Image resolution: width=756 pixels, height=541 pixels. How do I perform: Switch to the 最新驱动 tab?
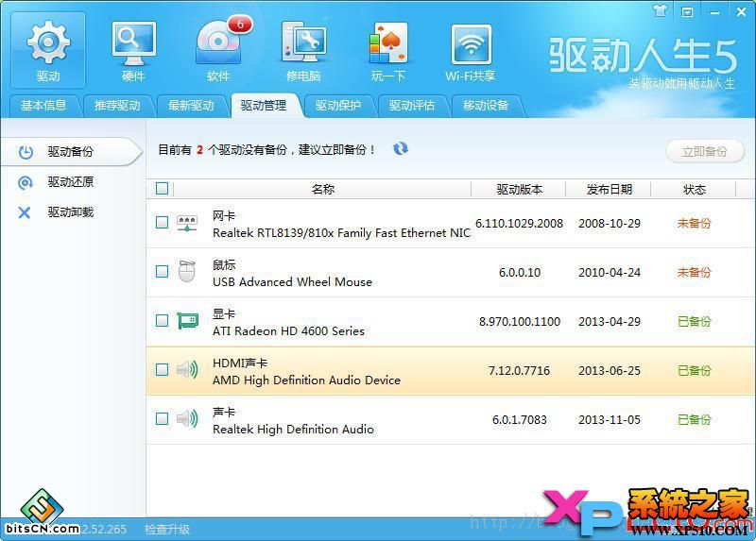[192, 105]
